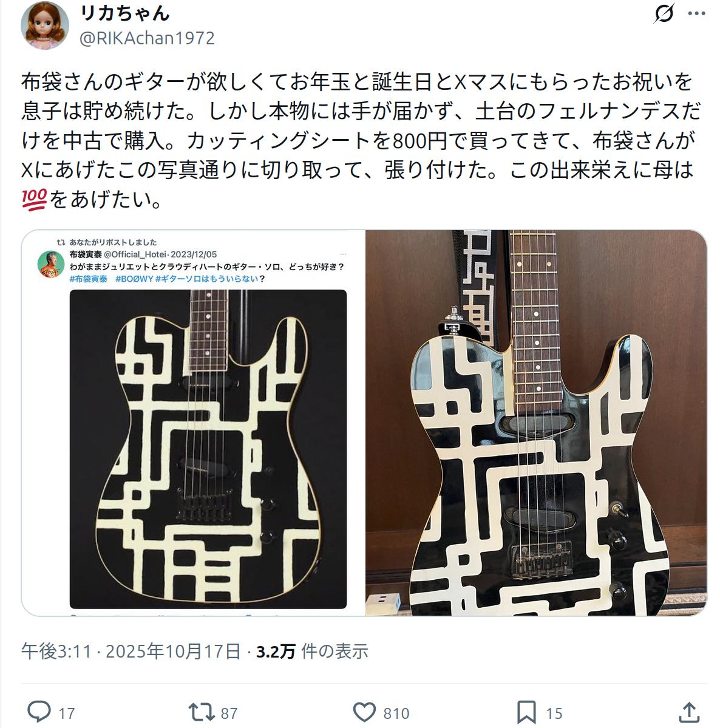This screenshot has height=728, width=720.
Task: Open the right guitar photo
Action: [x=536, y=423]
